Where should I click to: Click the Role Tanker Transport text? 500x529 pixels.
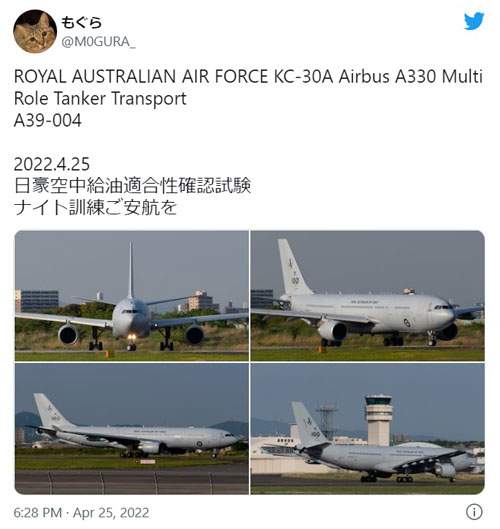click(x=100, y=99)
